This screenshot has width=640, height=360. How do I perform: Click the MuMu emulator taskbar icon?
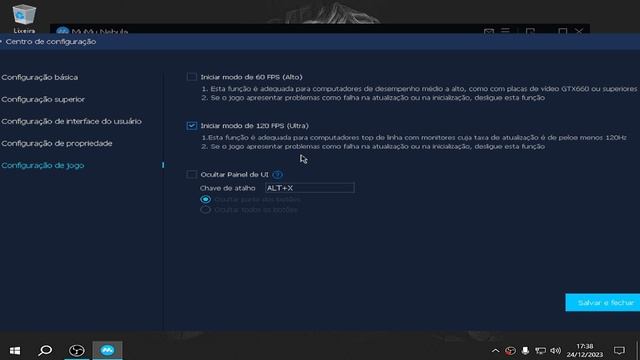click(107, 350)
